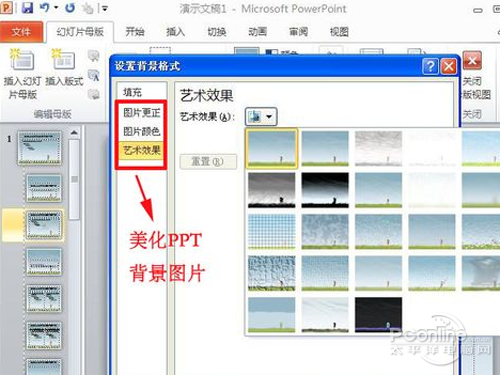Select slide master thumbnail numbered 1
Viewport: 500px width, 375px height.
pyautogui.click(x=40, y=148)
